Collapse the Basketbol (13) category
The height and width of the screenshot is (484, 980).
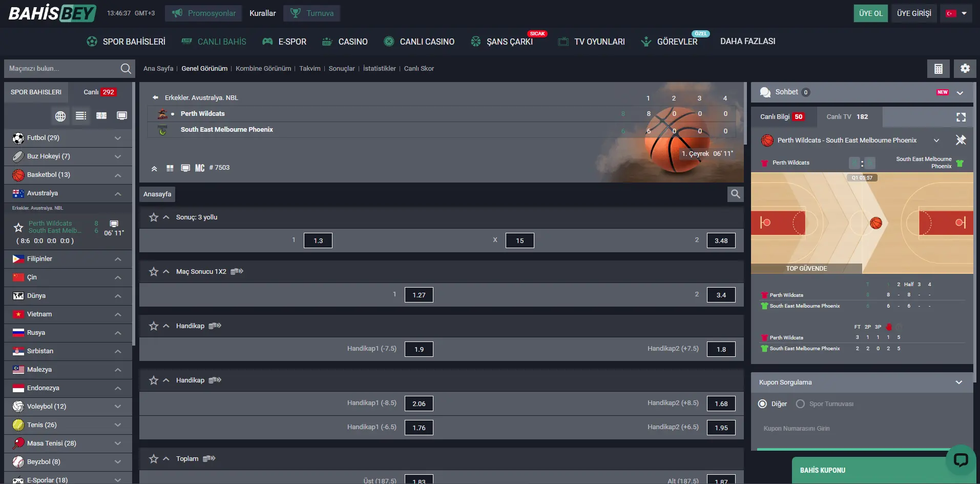pyautogui.click(x=68, y=175)
